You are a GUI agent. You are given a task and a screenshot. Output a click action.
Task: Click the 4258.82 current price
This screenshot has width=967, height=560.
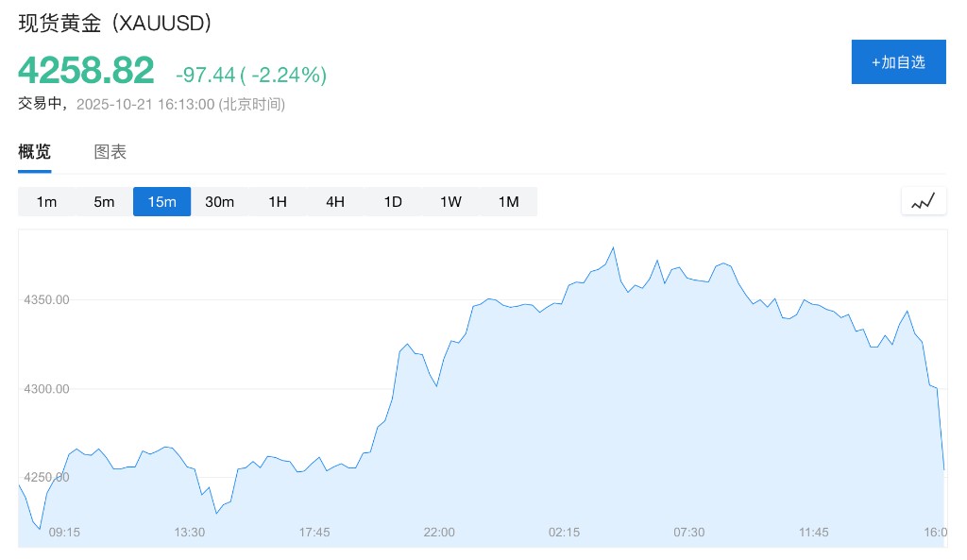click(x=86, y=71)
